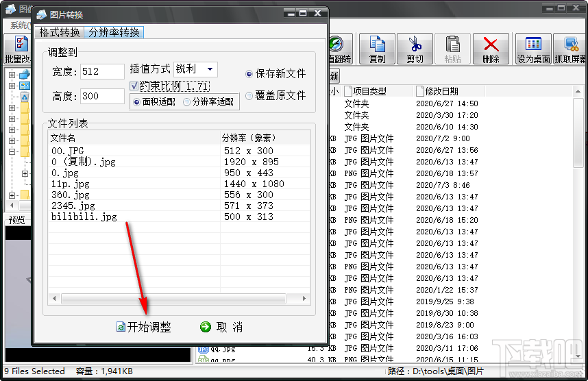
Task: Select bilibili.jpg in the file list
Action: pyautogui.click(x=84, y=217)
